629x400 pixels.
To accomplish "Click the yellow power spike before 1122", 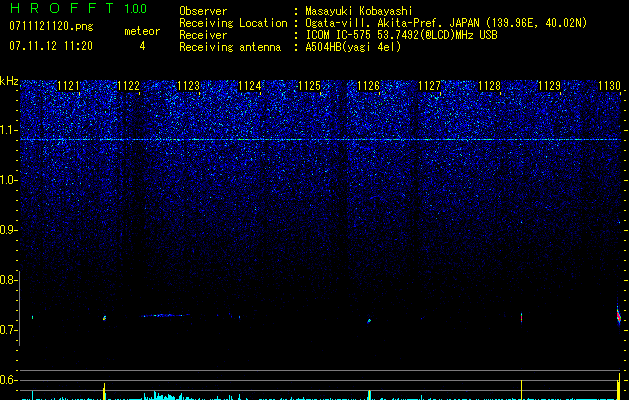I will 104,391.
